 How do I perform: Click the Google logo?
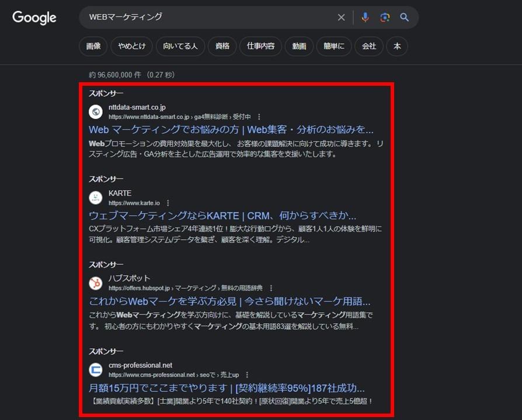(x=34, y=17)
